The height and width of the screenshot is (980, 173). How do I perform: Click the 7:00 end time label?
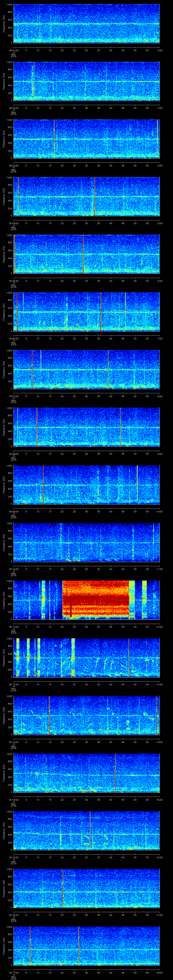pyautogui.click(x=160, y=339)
